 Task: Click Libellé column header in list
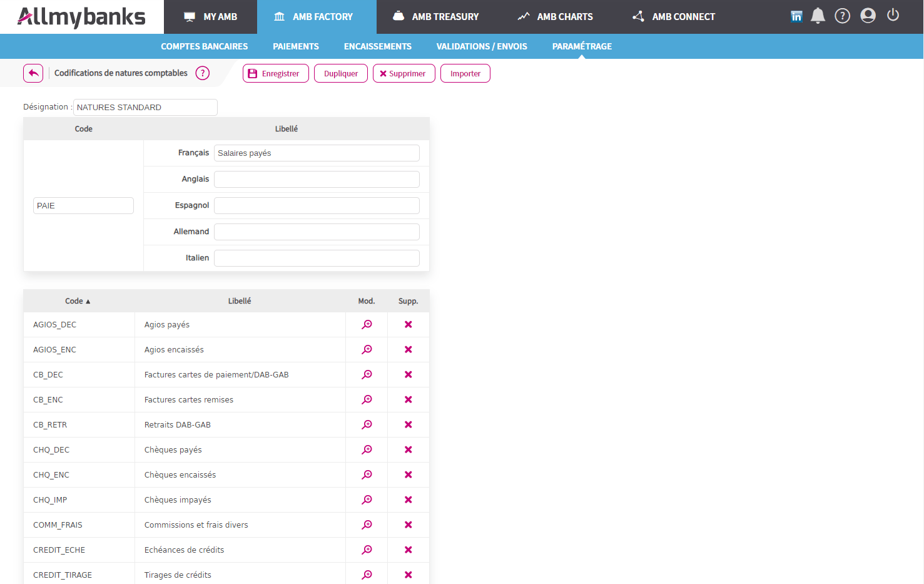[240, 301]
